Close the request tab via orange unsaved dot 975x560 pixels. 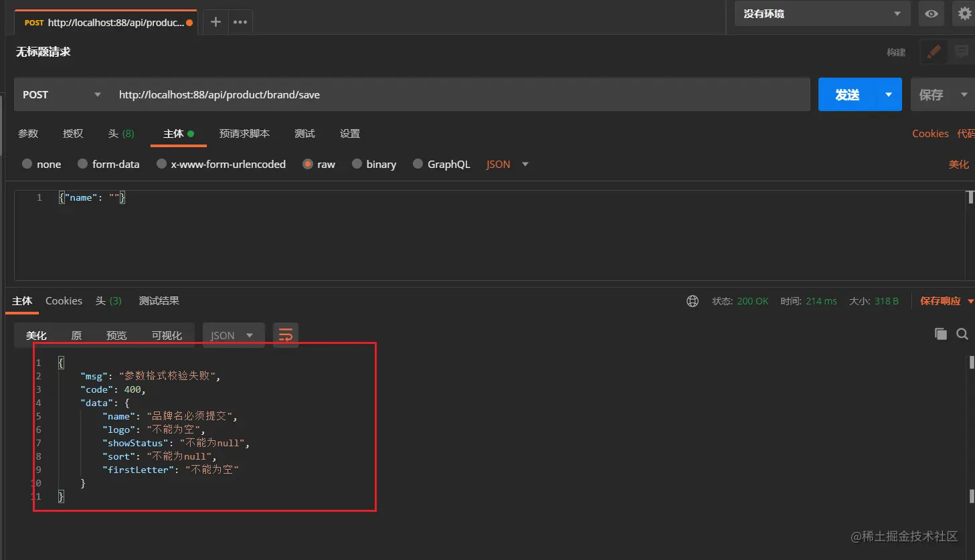tap(189, 23)
